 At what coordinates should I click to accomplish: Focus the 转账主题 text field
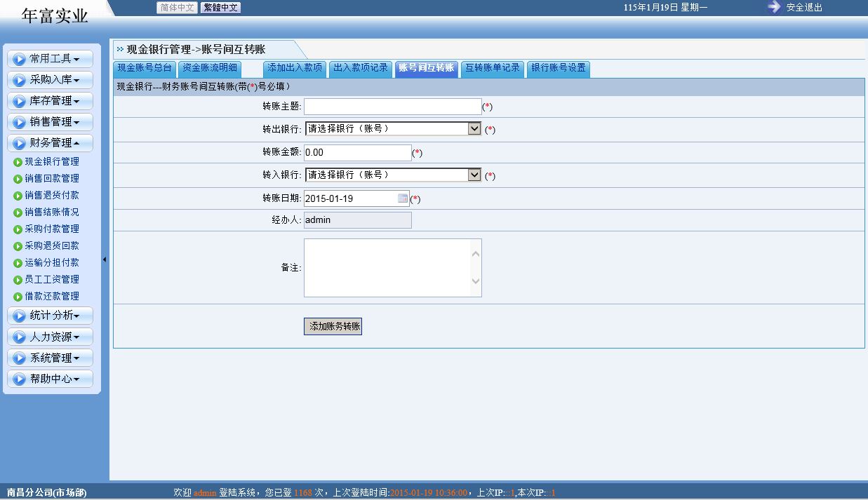393,107
